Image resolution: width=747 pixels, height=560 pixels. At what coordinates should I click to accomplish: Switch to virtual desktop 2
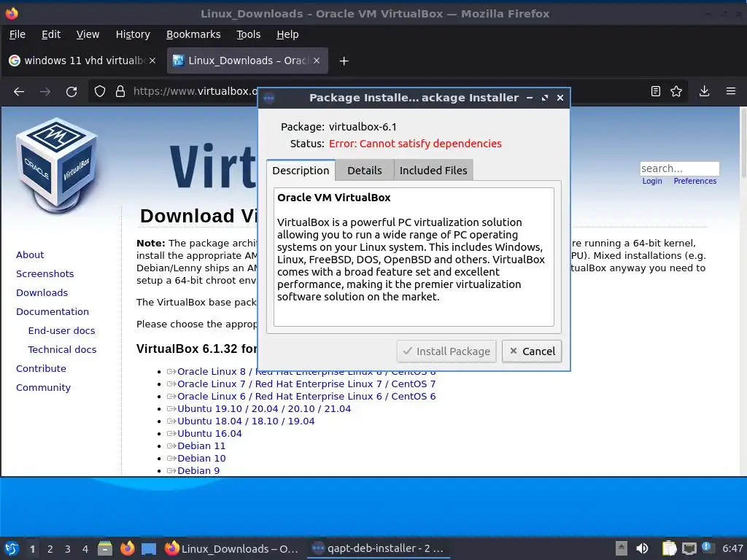click(x=50, y=549)
